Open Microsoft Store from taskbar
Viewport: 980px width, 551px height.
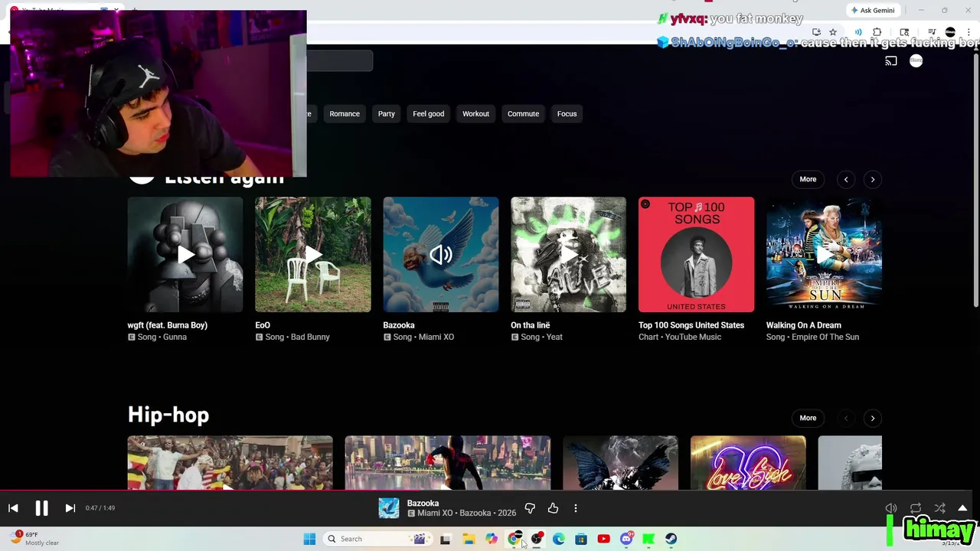(x=581, y=539)
